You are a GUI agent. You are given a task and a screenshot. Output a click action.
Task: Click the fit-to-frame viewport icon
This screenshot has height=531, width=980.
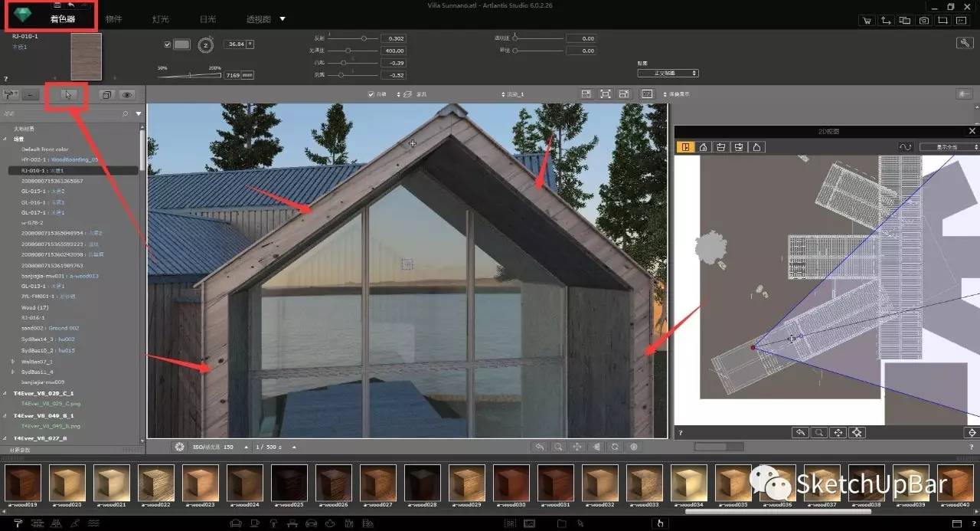coord(606,93)
